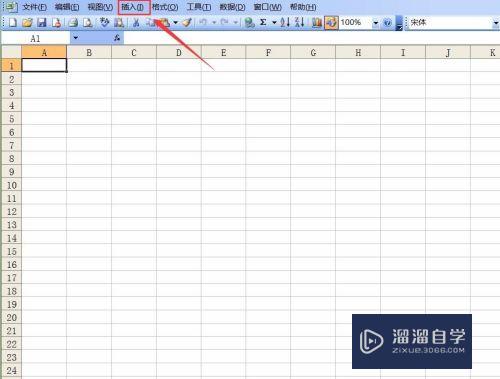Insert a hyperlink using the globe icon
Viewport: 500px width, 379px height.
pos(249,23)
